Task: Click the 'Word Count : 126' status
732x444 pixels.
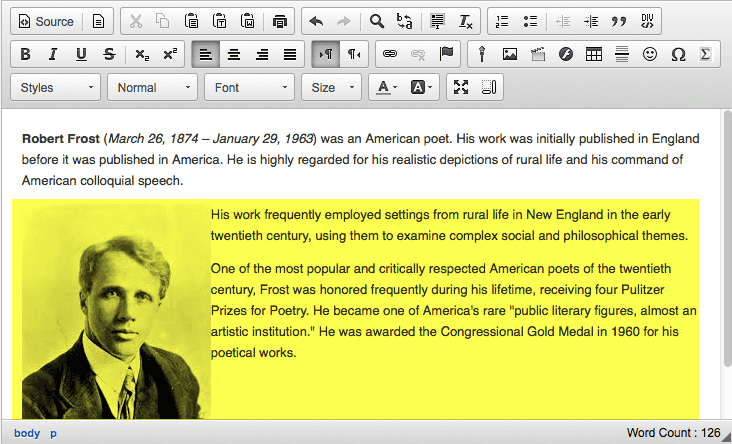Action: point(673,433)
